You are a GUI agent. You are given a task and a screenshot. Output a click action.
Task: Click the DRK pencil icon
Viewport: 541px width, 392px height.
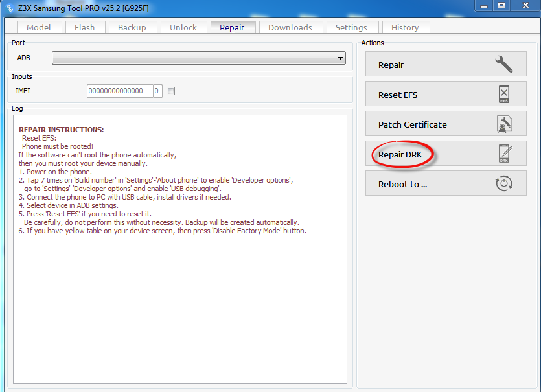505,154
